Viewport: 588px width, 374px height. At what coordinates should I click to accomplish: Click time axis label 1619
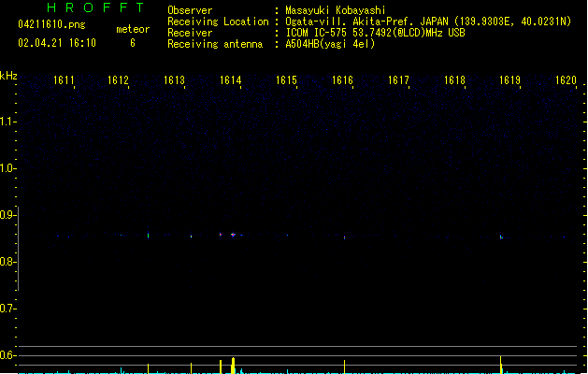[510, 80]
